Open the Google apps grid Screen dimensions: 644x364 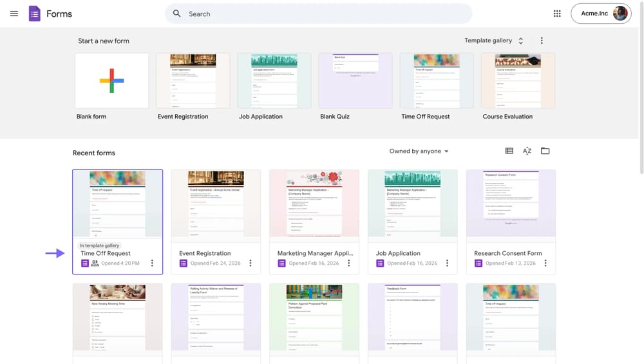point(557,14)
